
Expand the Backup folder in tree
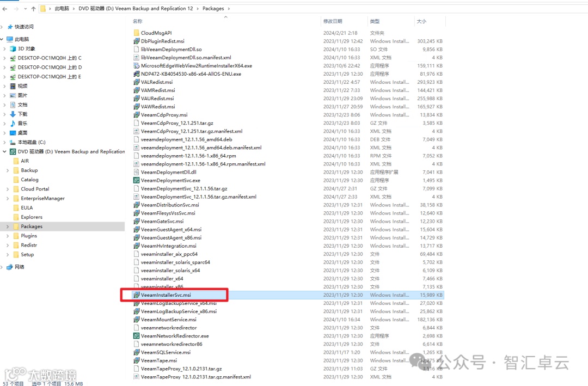point(8,170)
